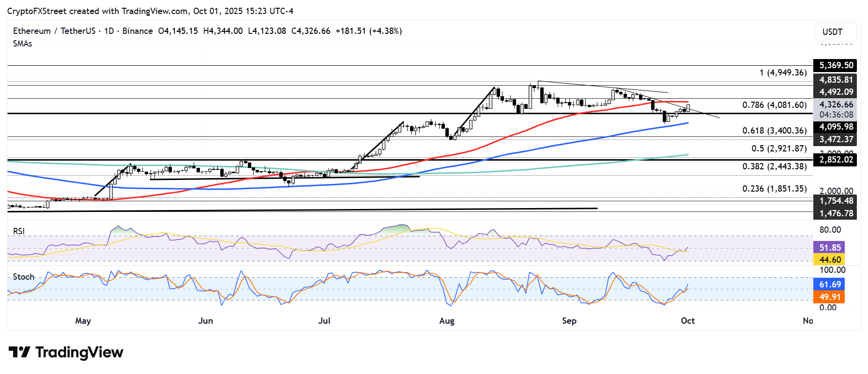
Task: Click the 1,476.78 price level label
Action: pyautogui.click(x=836, y=213)
